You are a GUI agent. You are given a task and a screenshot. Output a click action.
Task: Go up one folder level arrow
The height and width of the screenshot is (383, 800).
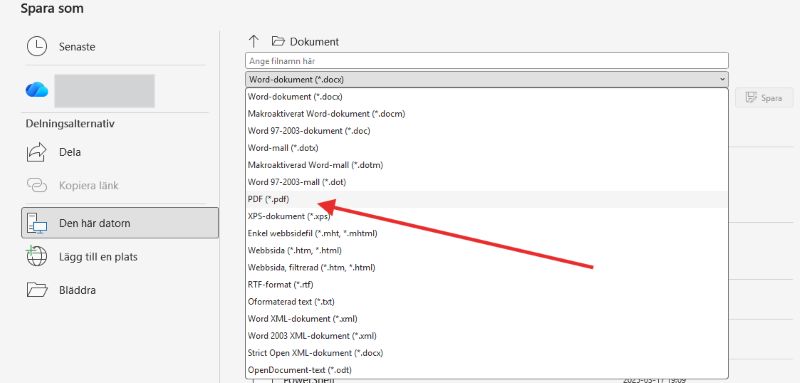[x=254, y=41]
